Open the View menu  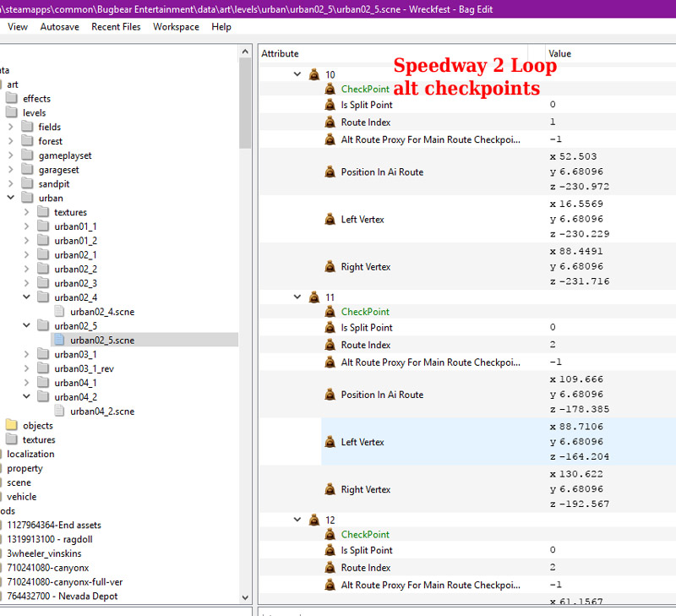tap(17, 27)
